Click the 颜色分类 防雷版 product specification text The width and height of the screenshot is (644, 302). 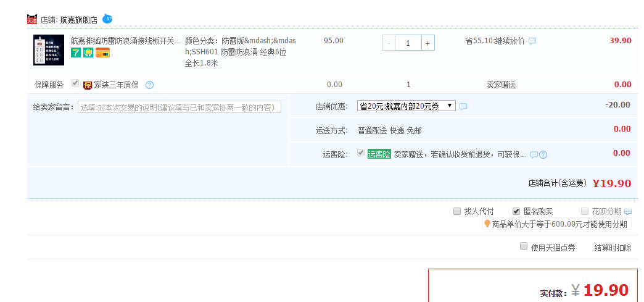point(241,52)
